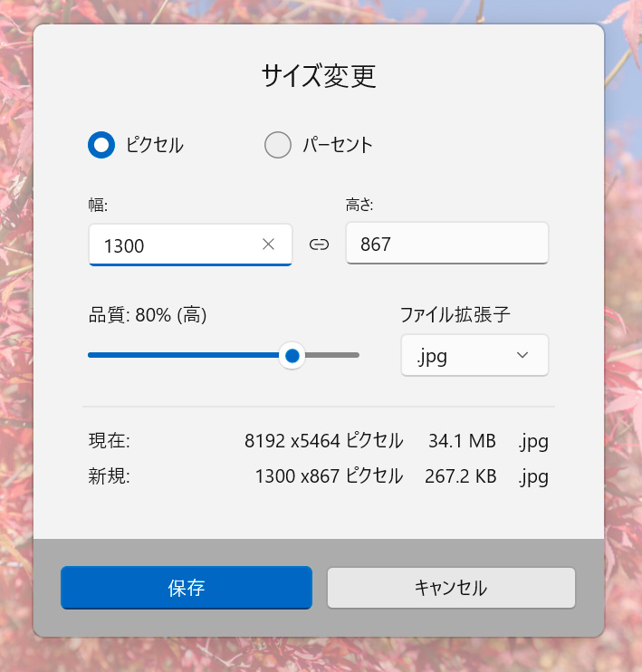The width and height of the screenshot is (642, 672).
Task: Click the 267.2 KB new file size text
Action: click(x=460, y=476)
